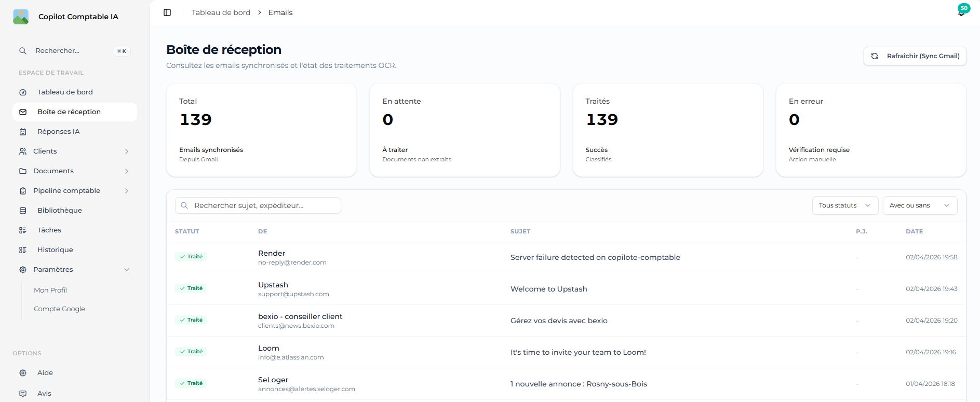The width and height of the screenshot is (980, 402).
Task: Go to Réponses IA
Action: click(x=75, y=132)
